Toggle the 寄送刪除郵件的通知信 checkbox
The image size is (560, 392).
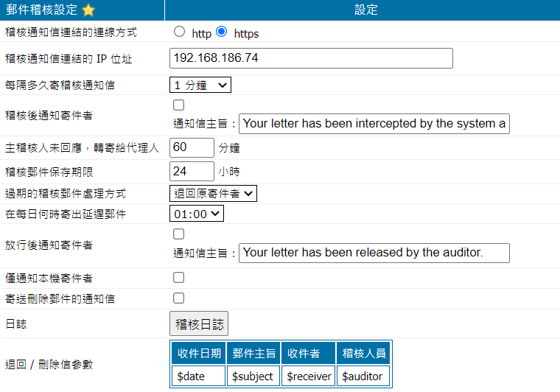click(x=178, y=298)
